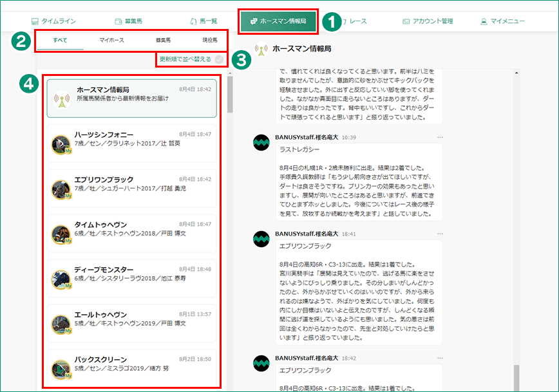The width and height of the screenshot is (559, 392).
Task: Open the エールトゥヘヴン chat row
Action: point(131,323)
